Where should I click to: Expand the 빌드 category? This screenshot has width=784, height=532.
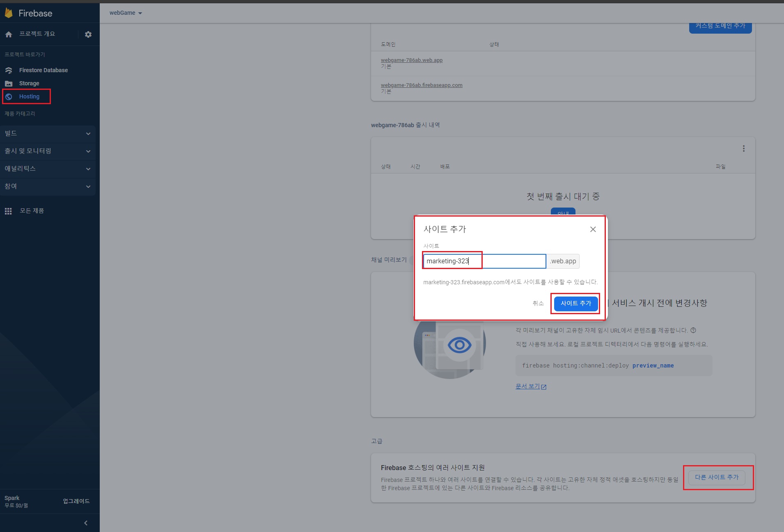point(48,133)
